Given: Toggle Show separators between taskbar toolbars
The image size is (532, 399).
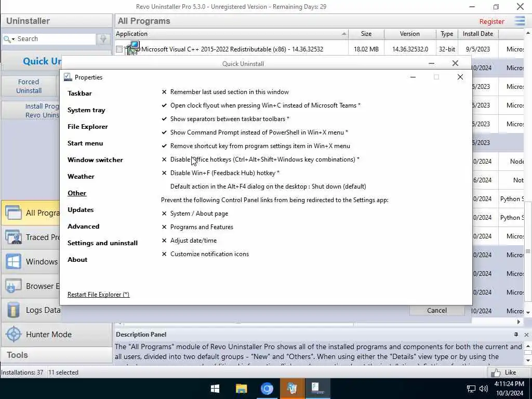Looking at the screenshot, I should [x=225, y=119].
